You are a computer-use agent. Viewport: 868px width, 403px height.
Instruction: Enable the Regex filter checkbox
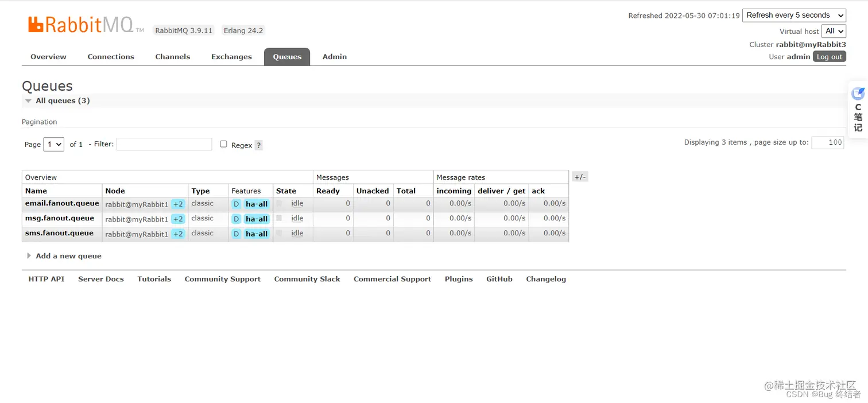tap(224, 144)
